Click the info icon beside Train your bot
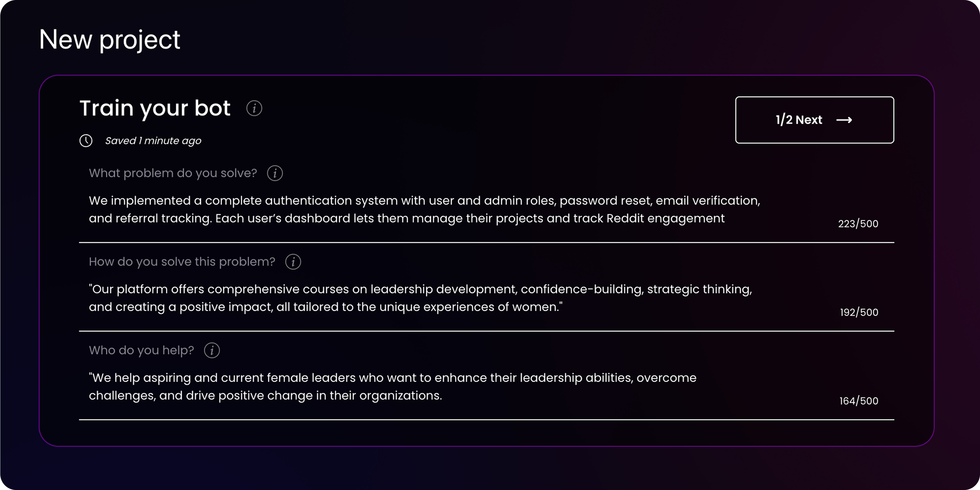Viewport: 980px width, 490px height. click(x=254, y=108)
